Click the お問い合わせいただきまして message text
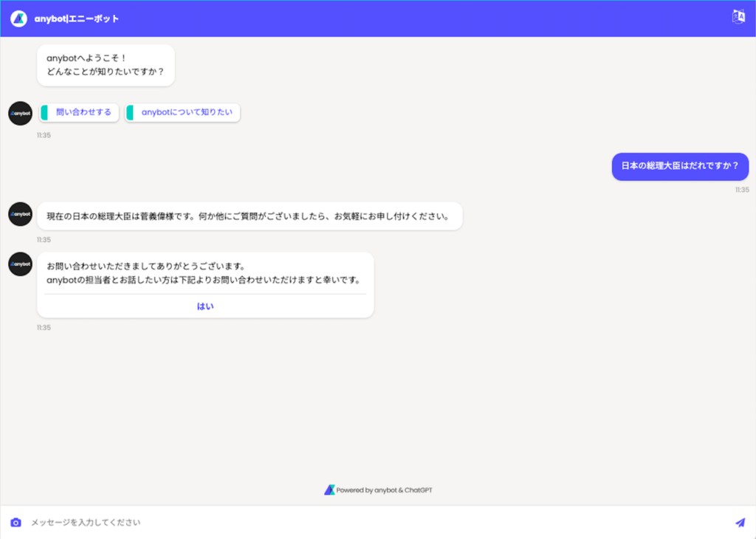 pyautogui.click(x=203, y=272)
